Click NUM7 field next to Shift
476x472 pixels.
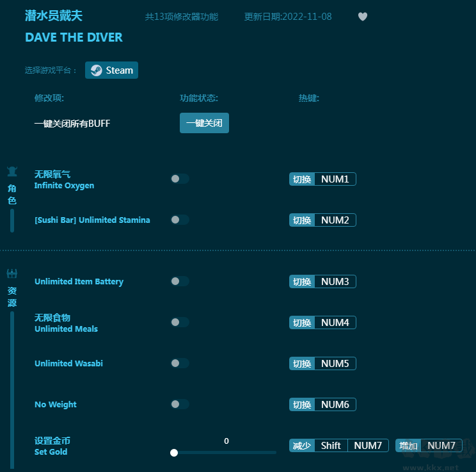point(368,446)
